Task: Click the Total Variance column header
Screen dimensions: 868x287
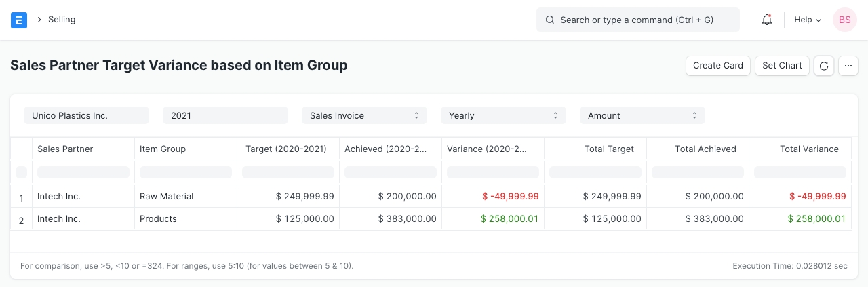Action: pyautogui.click(x=808, y=149)
